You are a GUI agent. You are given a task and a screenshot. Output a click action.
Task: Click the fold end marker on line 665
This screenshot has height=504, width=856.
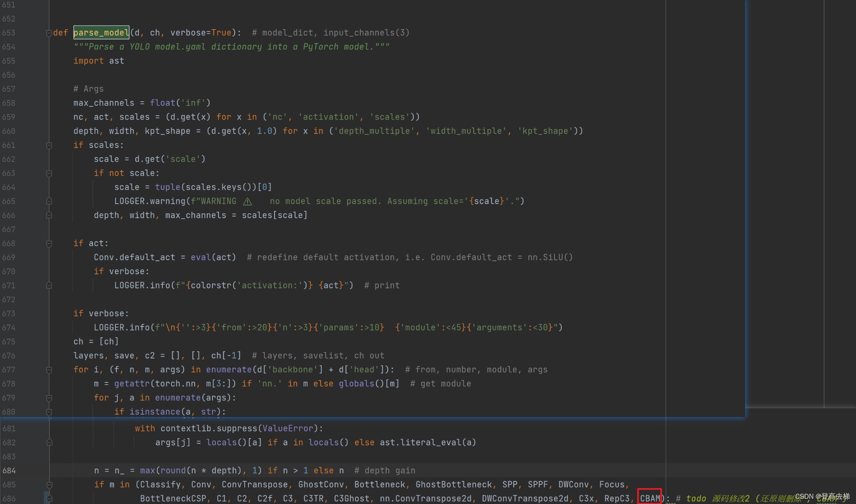49,201
